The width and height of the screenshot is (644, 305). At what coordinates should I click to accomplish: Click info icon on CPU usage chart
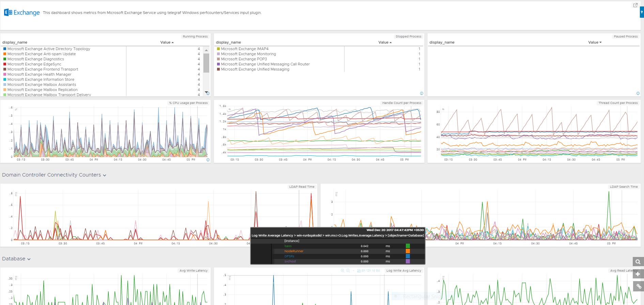point(208,160)
